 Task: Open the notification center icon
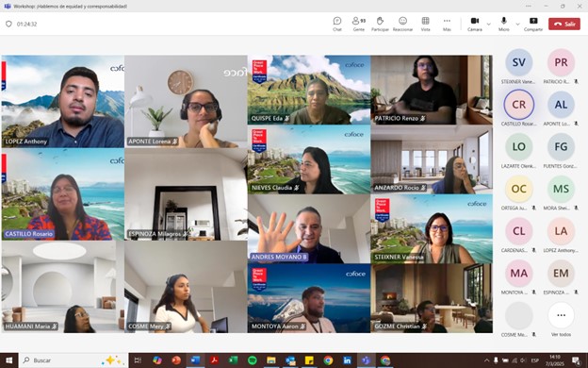pyautogui.click(x=576, y=360)
